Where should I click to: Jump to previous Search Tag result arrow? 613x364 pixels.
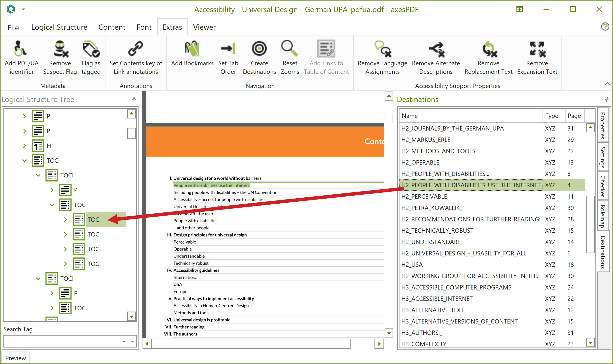pyautogui.click(x=124, y=341)
